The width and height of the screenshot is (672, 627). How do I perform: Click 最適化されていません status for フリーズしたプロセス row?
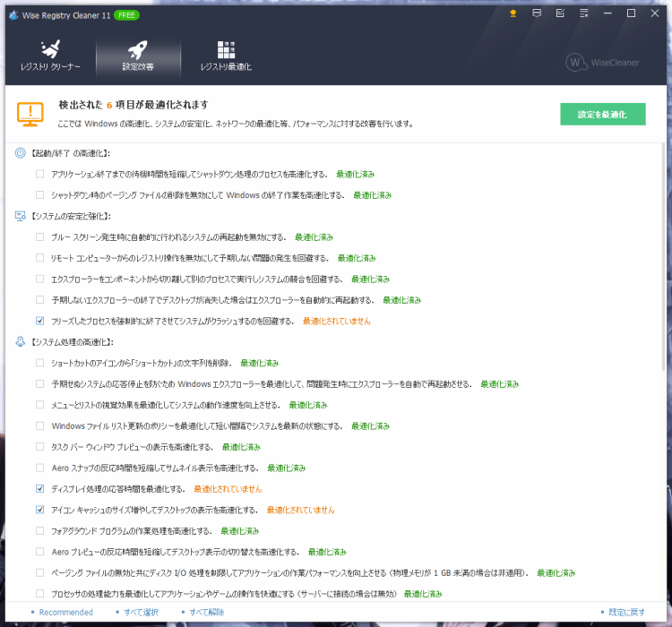tap(336, 321)
